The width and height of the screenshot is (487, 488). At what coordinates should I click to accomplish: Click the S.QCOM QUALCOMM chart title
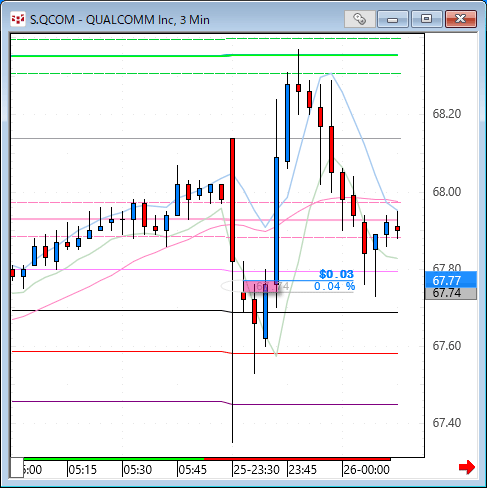pos(120,20)
